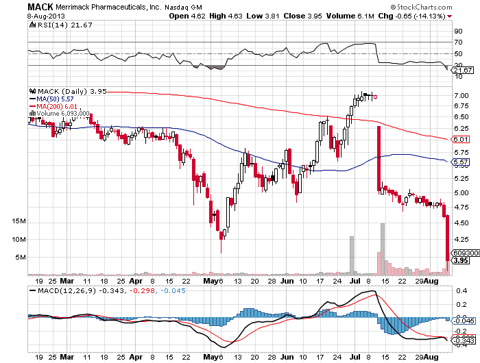Screen dimensions: 480x363
Task: Click the tallest gray volume bar in mid-July
Action: (x=383, y=249)
